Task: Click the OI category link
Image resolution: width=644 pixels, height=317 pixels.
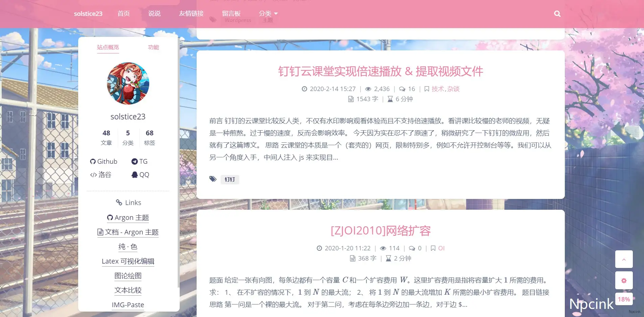Action: 441,248
